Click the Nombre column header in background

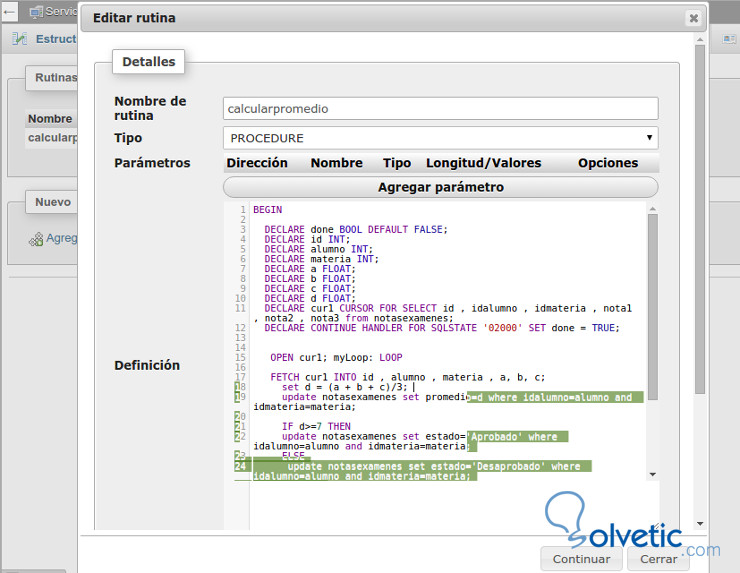pos(50,119)
